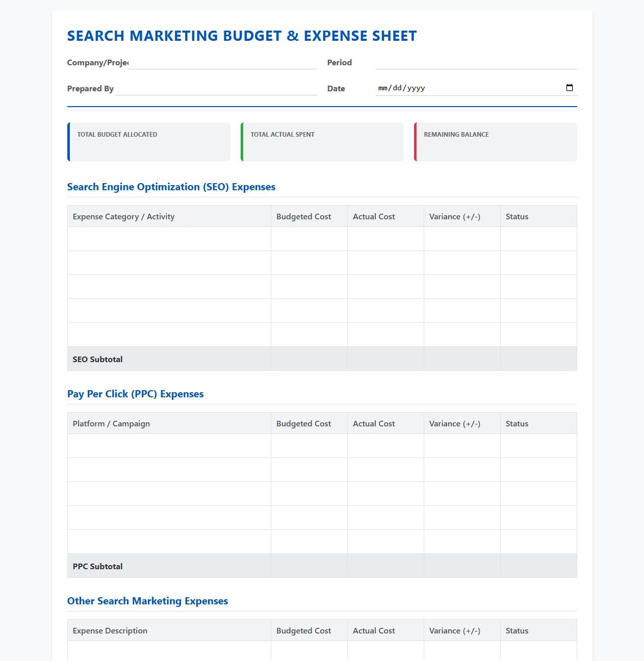Click first PPC row Budgeted Cost cell
This screenshot has height=661, width=644.
click(x=310, y=446)
